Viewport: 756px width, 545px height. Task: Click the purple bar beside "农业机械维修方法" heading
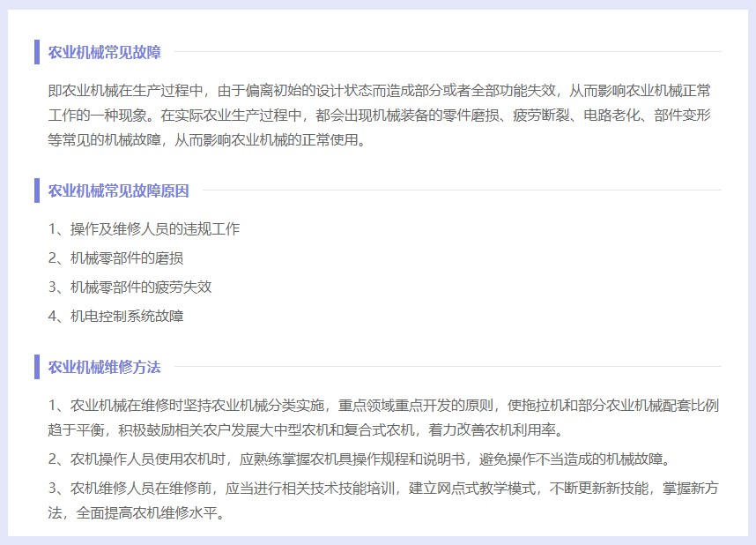(x=37, y=367)
